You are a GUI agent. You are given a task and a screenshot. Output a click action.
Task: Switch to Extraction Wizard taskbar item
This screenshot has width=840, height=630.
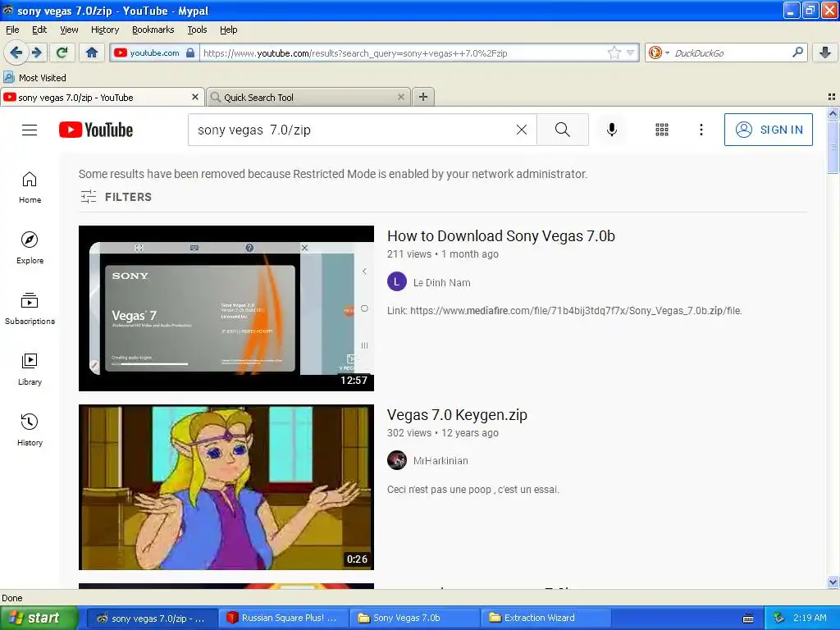tap(546, 618)
